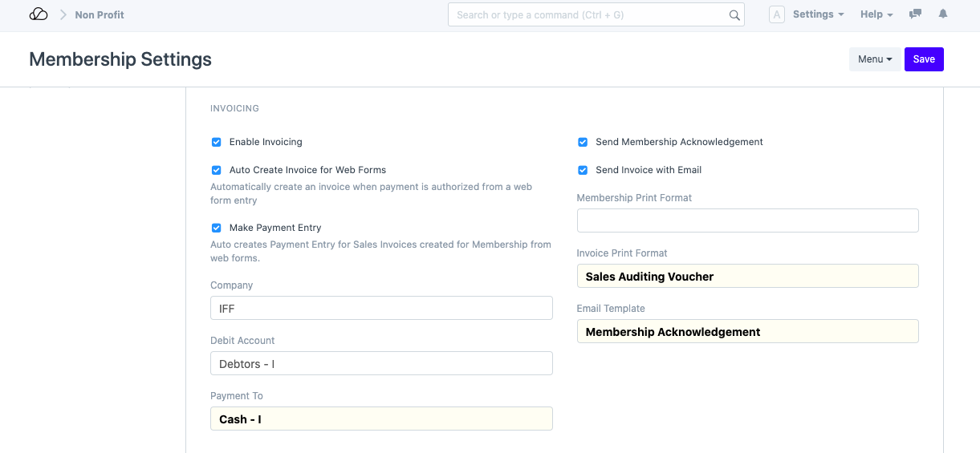Go to Non Profit breadcrumb
The image size is (980, 453).
pos(100,14)
